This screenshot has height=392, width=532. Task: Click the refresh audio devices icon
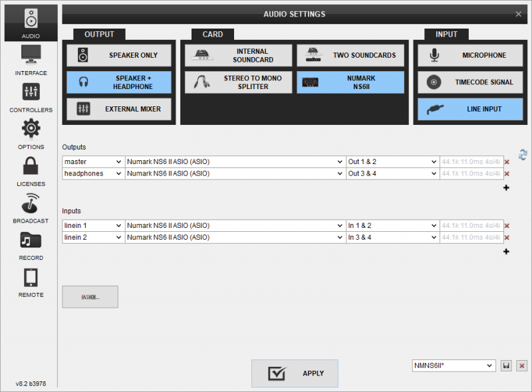click(523, 154)
